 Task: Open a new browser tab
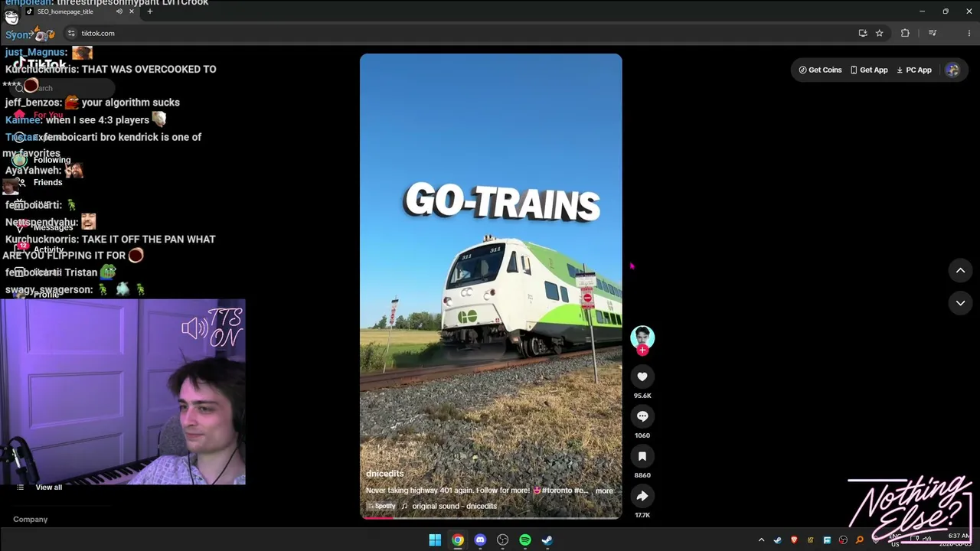tap(150, 11)
